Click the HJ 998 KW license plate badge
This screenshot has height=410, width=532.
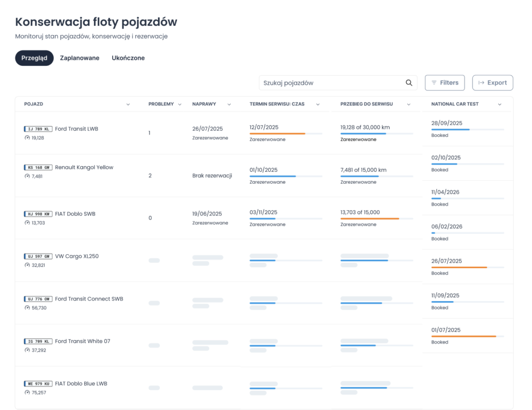tap(38, 214)
